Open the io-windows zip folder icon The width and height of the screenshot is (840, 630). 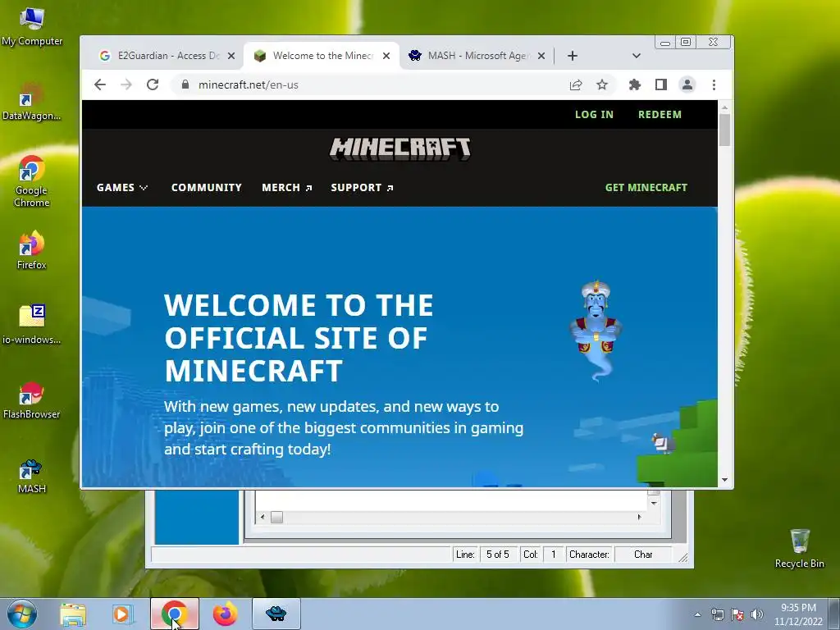(x=32, y=324)
